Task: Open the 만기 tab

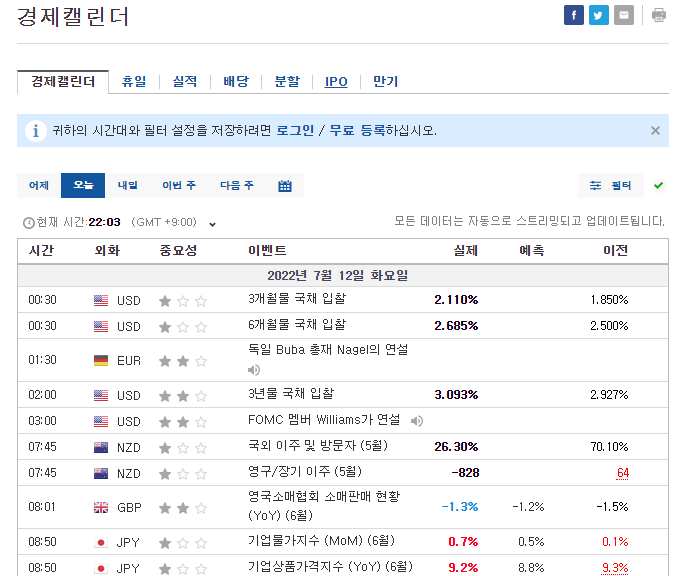Action: (385, 81)
